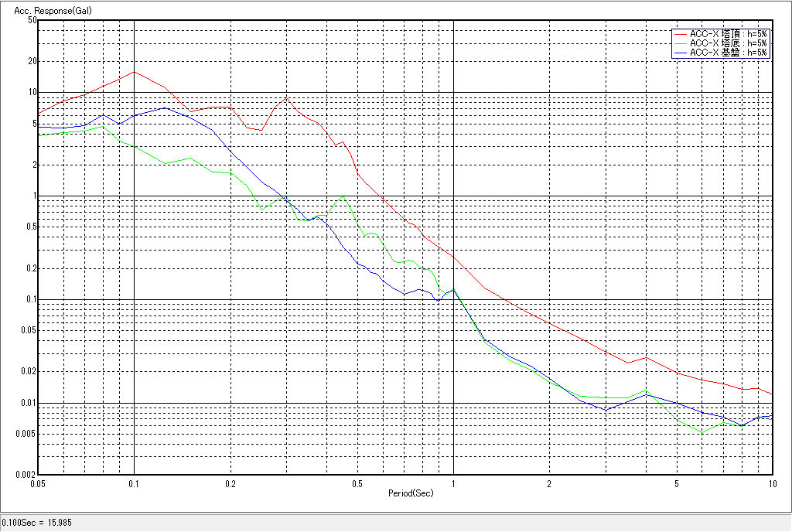Click the y-axis tick label 0.002
Screen dimensions: 792x532
(x=26, y=475)
